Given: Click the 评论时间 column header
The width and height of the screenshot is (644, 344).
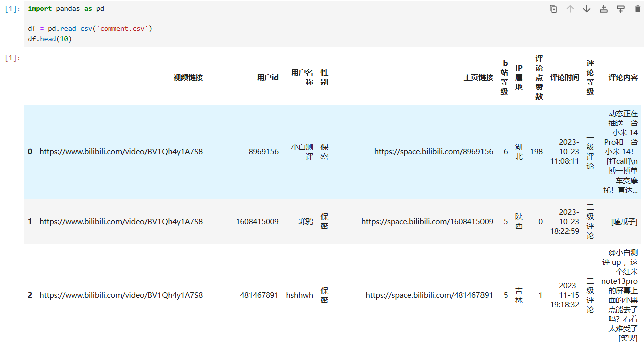Looking at the screenshot, I should point(564,78).
